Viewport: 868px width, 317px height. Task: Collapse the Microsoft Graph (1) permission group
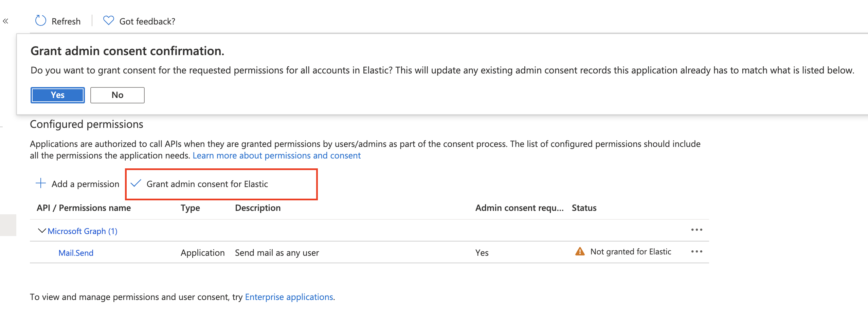coord(41,230)
